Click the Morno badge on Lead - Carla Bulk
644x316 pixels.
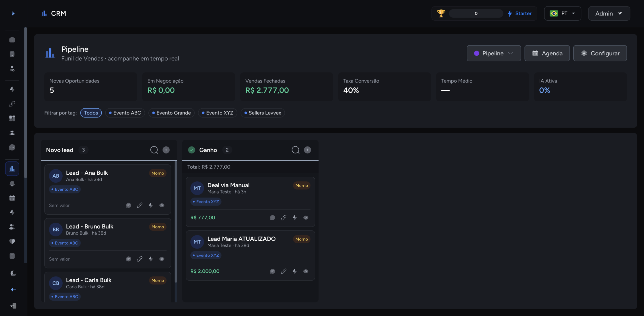158,280
